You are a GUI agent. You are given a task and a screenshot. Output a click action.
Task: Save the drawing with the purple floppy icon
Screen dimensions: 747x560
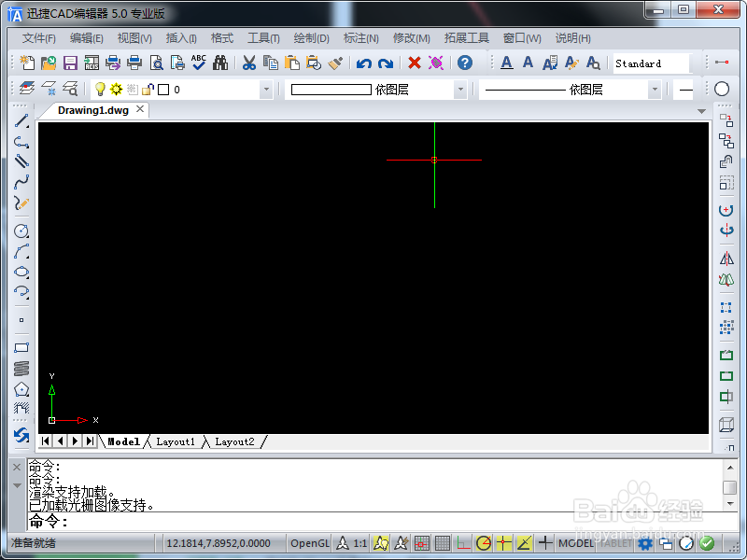tap(71, 63)
